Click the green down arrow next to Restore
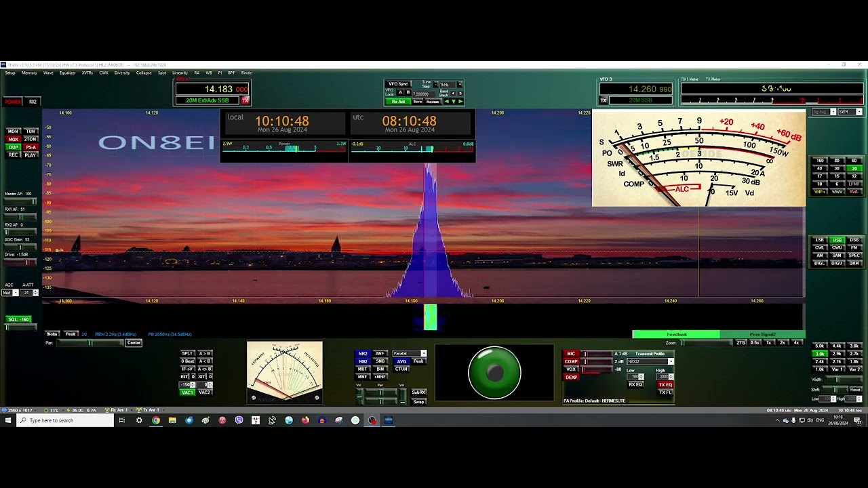The image size is (868, 488). tap(454, 102)
